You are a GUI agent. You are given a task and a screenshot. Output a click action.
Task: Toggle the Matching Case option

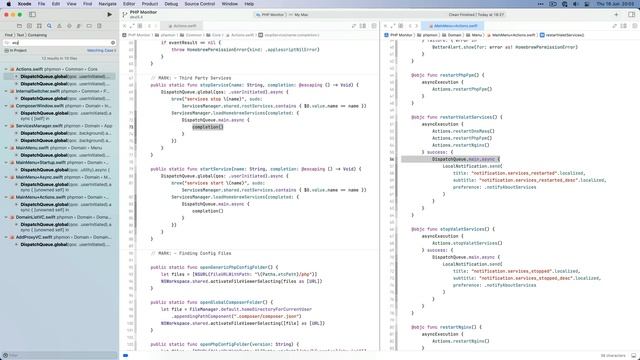click(x=101, y=50)
